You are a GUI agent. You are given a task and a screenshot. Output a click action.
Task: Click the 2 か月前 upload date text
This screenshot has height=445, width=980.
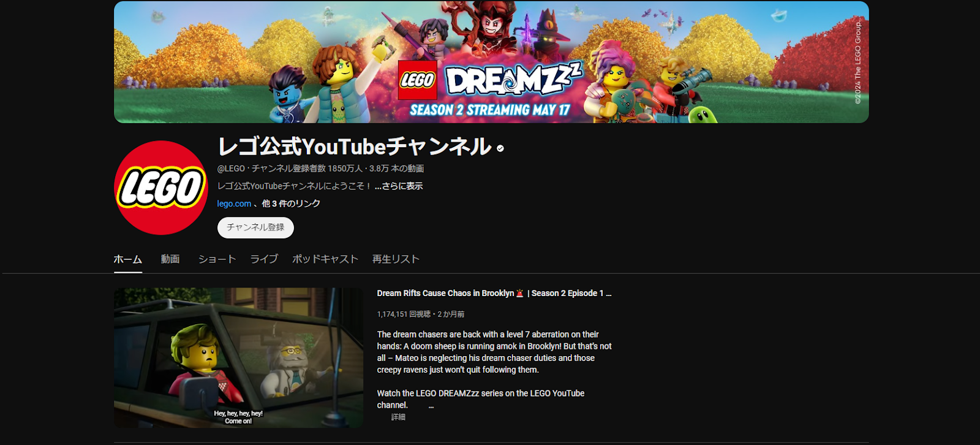tap(451, 314)
